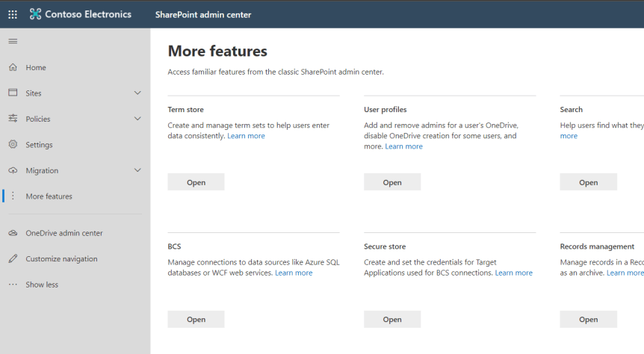Select More features in the navigation
This screenshot has width=644, height=354.
pos(49,196)
